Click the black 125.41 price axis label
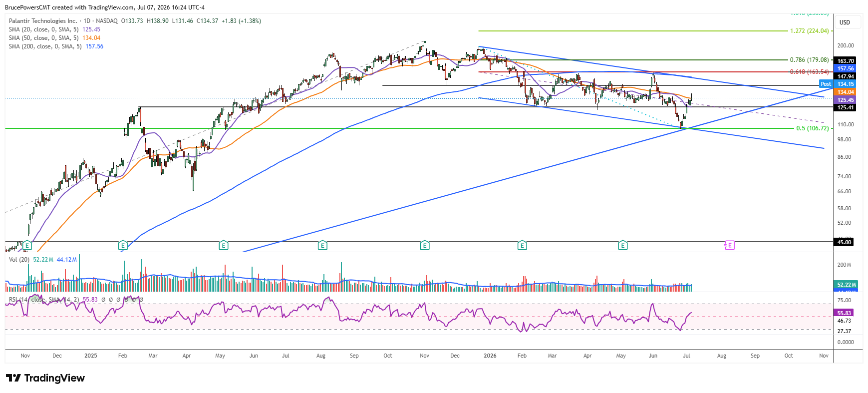This screenshot has width=868, height=393. coord(846,107)
